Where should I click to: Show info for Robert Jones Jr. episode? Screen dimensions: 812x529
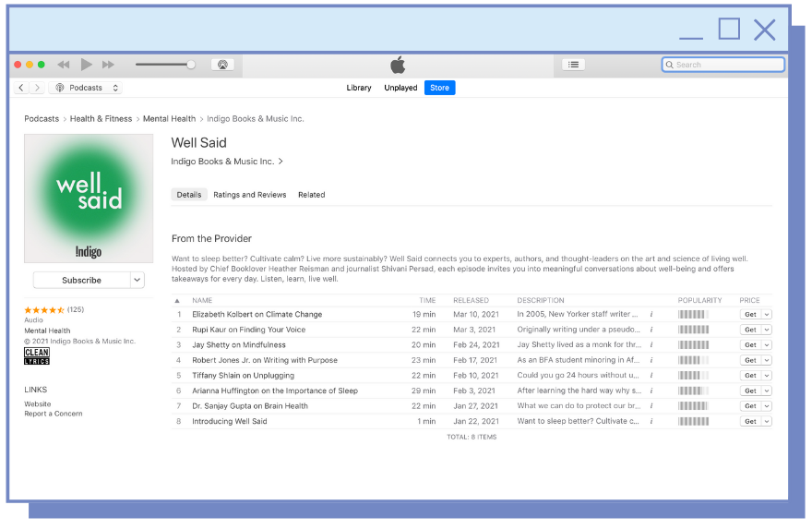click(651, 360)
